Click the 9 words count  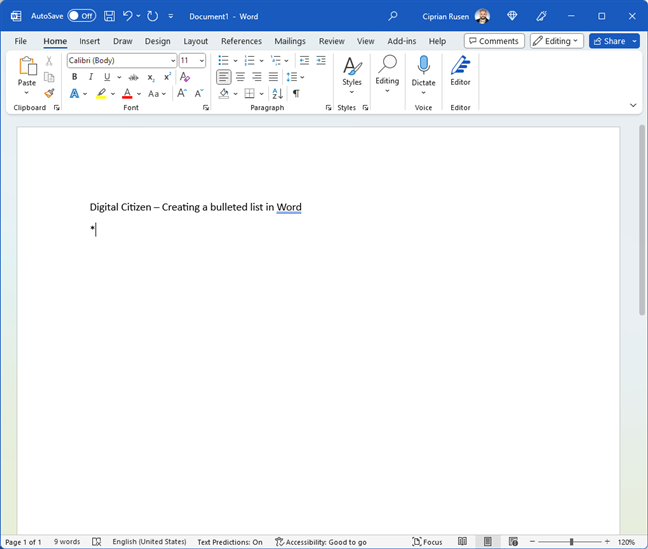pyautogui.click(x=67, y=542)
